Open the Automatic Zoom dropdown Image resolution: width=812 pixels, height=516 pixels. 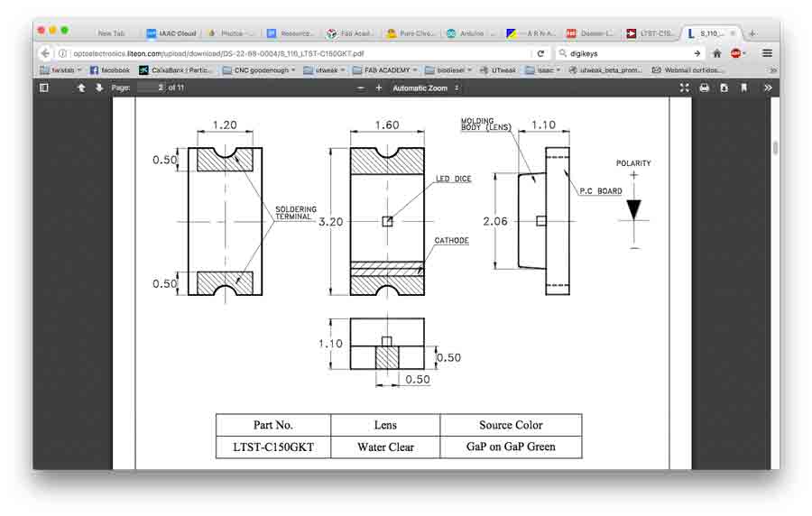pos(426,88)
